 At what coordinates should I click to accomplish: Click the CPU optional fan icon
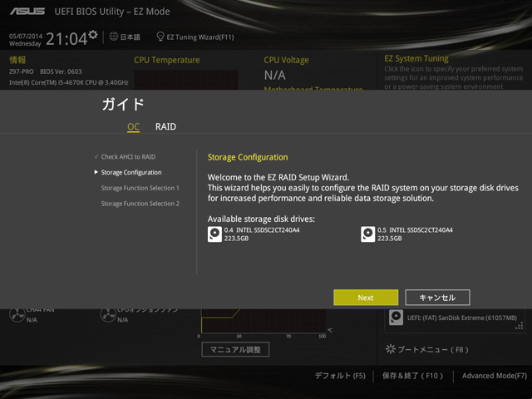pyautogui.click(x=108, y=315)
